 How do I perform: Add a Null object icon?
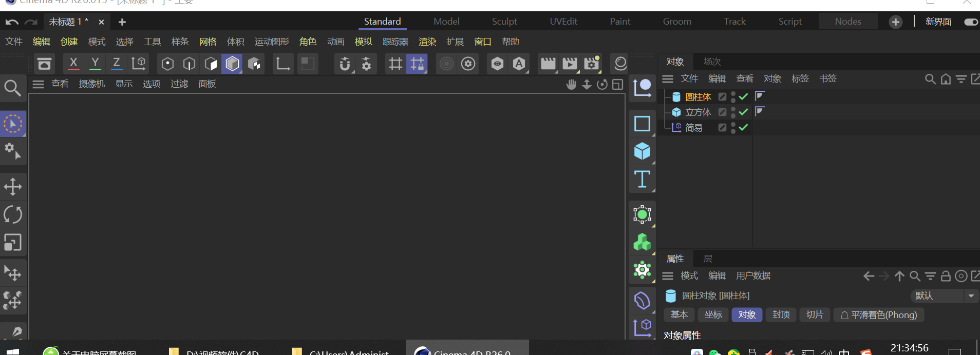click(x=642, y=88)
